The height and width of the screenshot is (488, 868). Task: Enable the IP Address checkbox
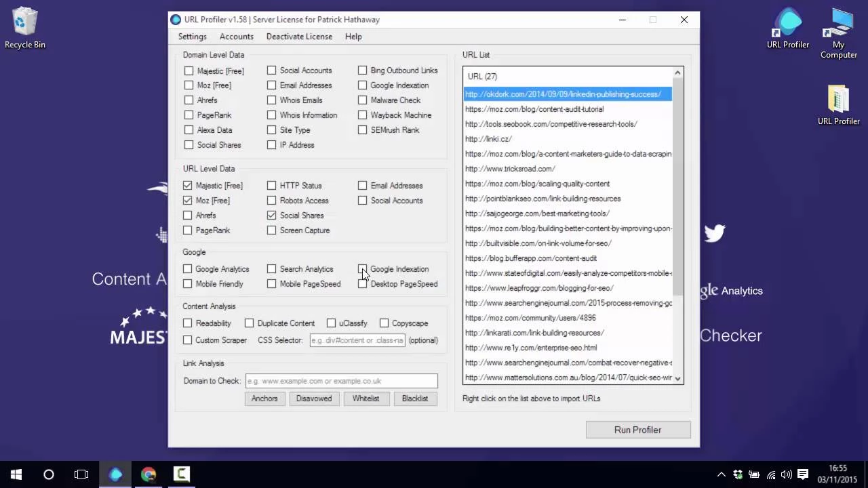pyautogui.click(x=271, y=145)
